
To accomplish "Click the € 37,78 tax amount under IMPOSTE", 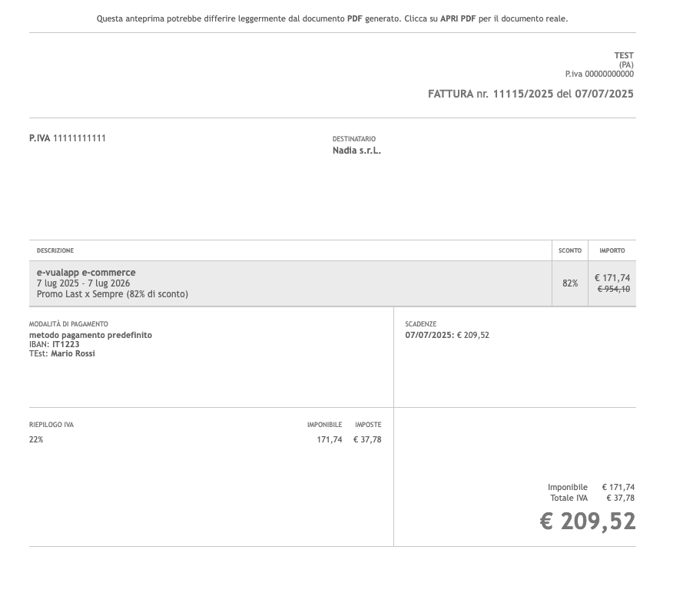I will 367,439.
